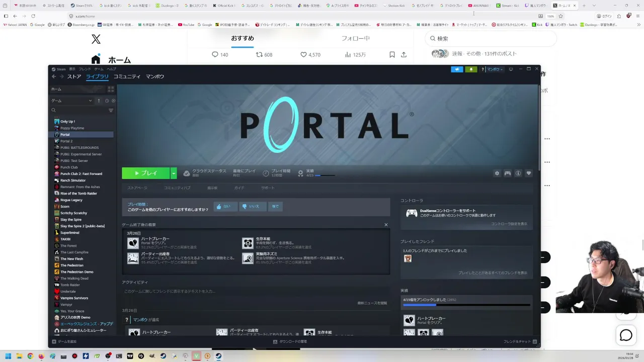Close the post-game summary panel
Image resolution: width=644 pixels, height=362 pixels.
click(386, 225)
